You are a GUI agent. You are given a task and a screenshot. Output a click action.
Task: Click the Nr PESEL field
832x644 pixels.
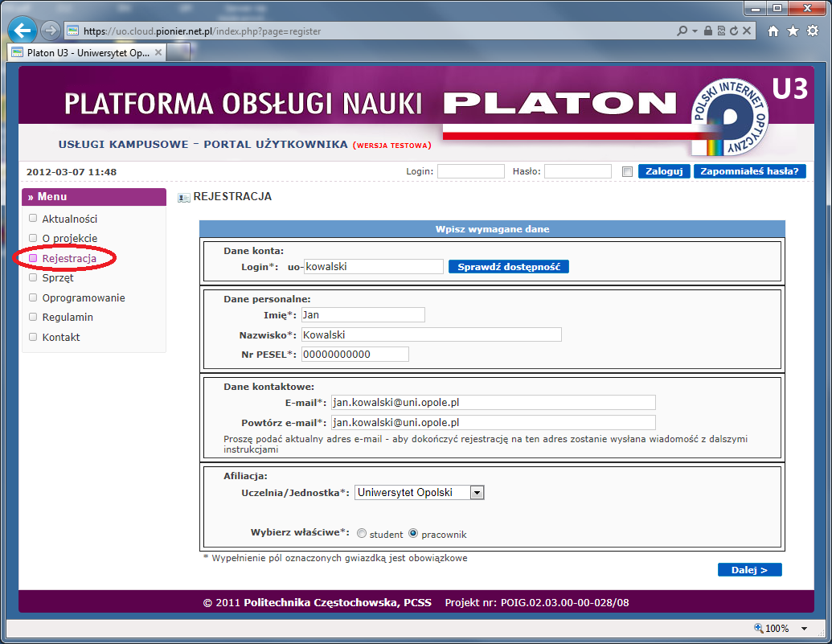[355, 354]
